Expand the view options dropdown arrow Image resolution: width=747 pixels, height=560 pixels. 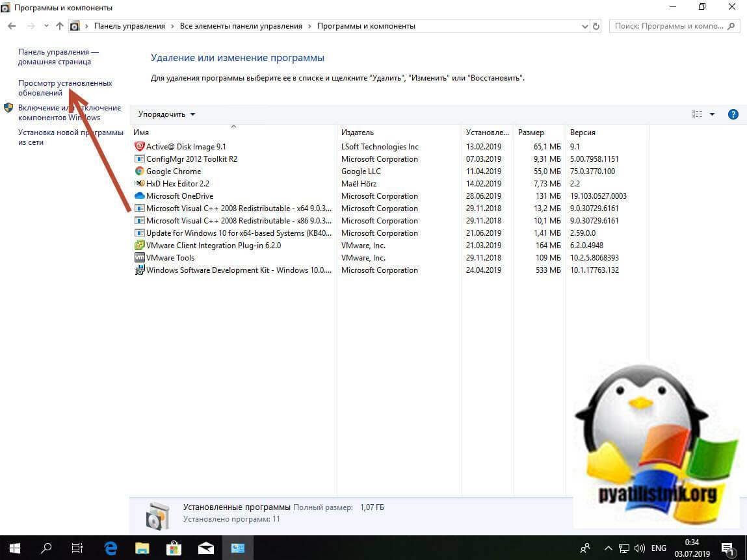point(712,114)
